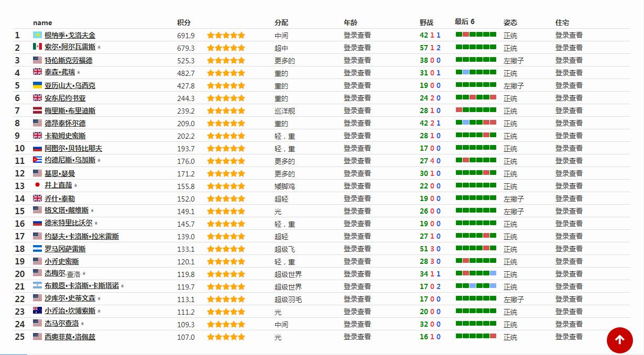
Task: Click boxer name 卡勒姆史密斯
Action: click(x=65, y=136)
